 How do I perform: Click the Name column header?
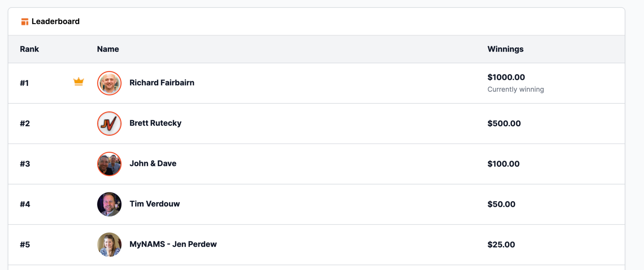pyautogui.click(x=108, y=49)
